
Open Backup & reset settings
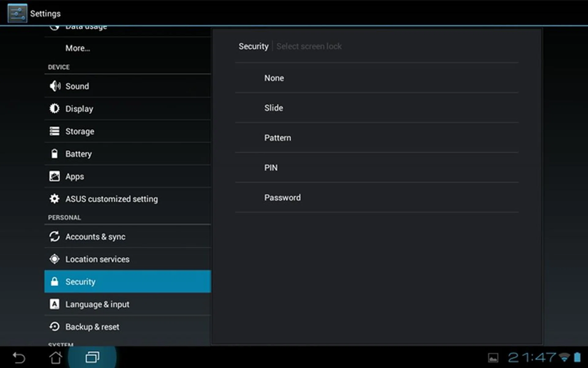(x=92, y=327)
